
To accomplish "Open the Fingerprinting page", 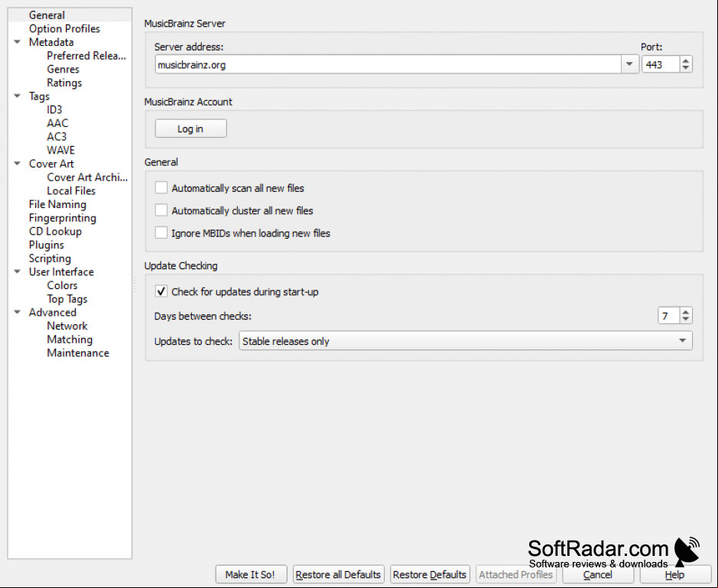I will pos(62,217).
